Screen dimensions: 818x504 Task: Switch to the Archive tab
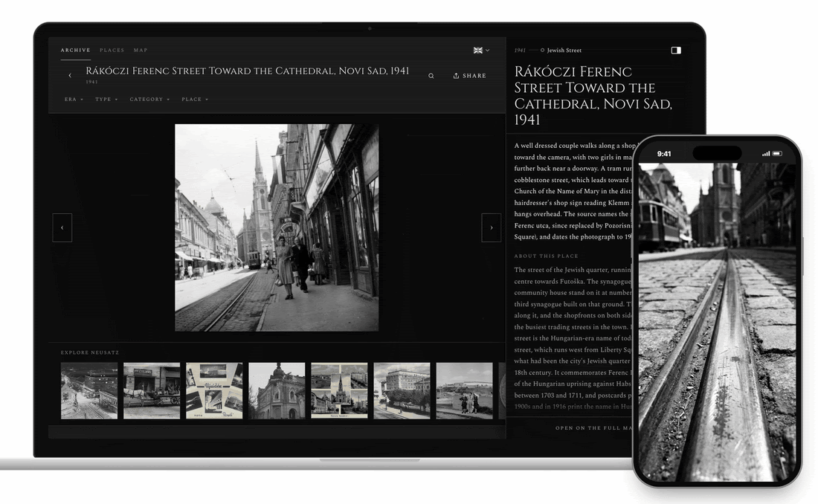76,50
